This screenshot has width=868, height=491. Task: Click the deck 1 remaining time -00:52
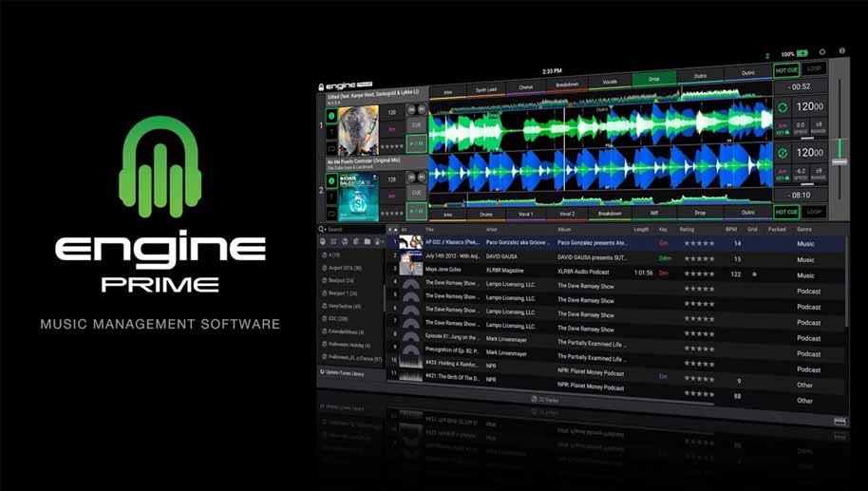801,87
